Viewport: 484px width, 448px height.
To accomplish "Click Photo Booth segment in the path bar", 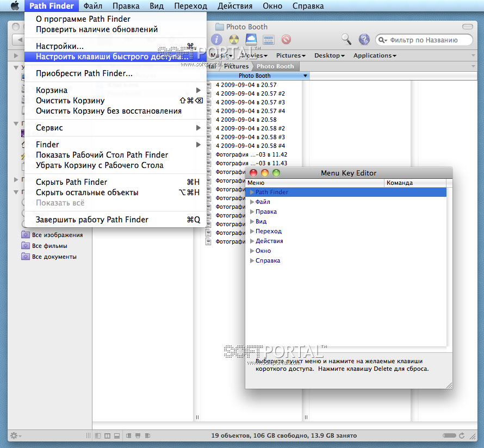I will coord(275,66).
